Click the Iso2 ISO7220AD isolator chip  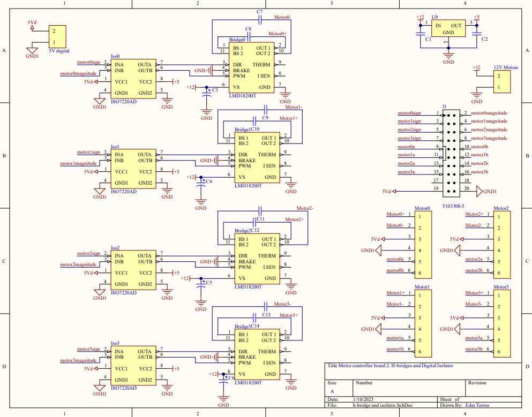pos(132,270)
